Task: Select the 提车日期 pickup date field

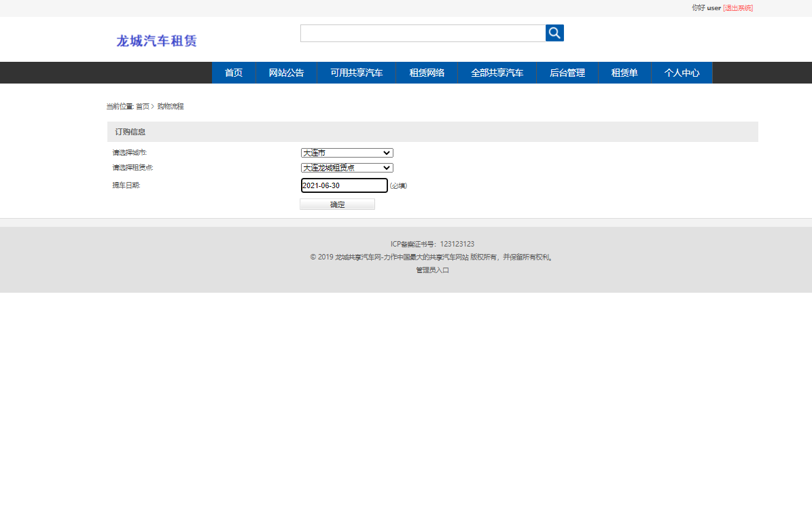Action: (x=344, y=185)
